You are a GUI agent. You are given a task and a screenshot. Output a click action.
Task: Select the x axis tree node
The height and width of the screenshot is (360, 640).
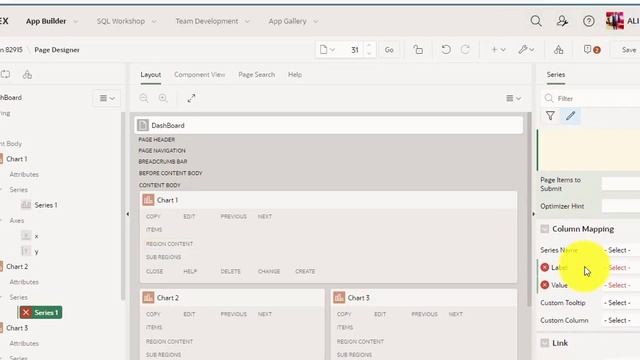[36, 236]
